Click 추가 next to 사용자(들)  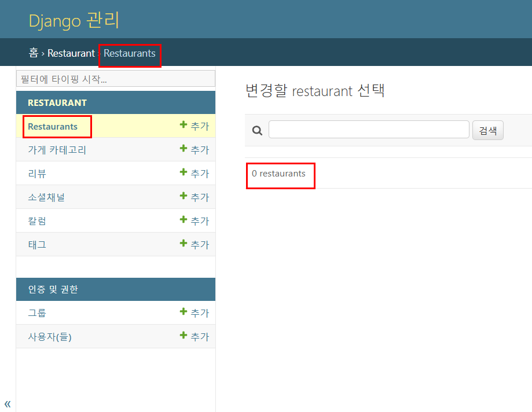(195, 336)
